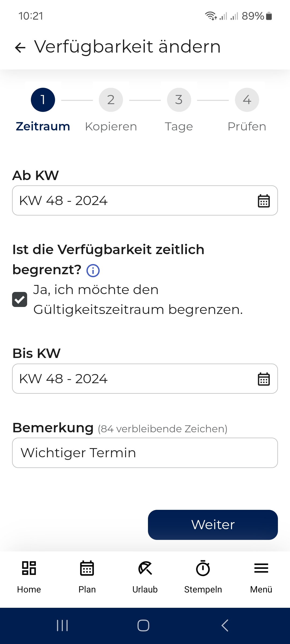
Task: Tap the Android home navigation button
Action: click(x=143, y=625)
